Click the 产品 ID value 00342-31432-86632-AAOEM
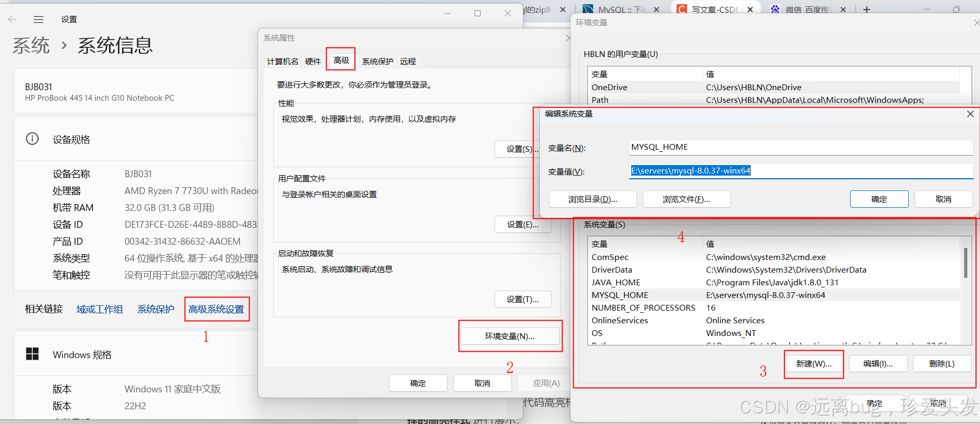The image size is (980, 424). 183,242
